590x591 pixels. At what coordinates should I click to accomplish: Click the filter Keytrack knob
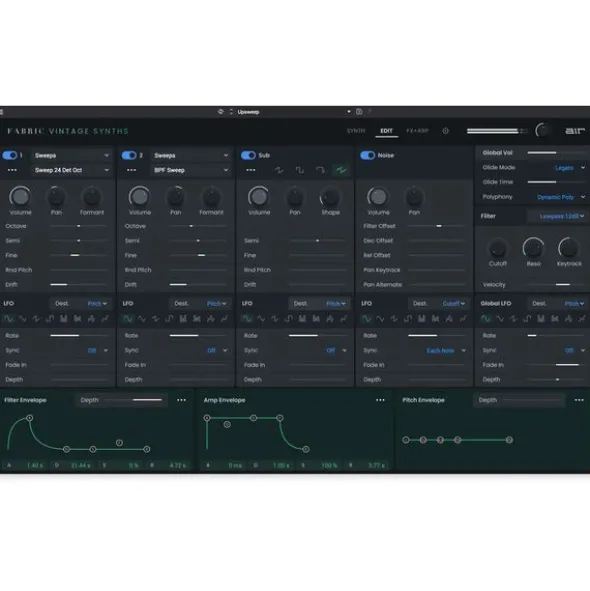(x=569, y=248)
